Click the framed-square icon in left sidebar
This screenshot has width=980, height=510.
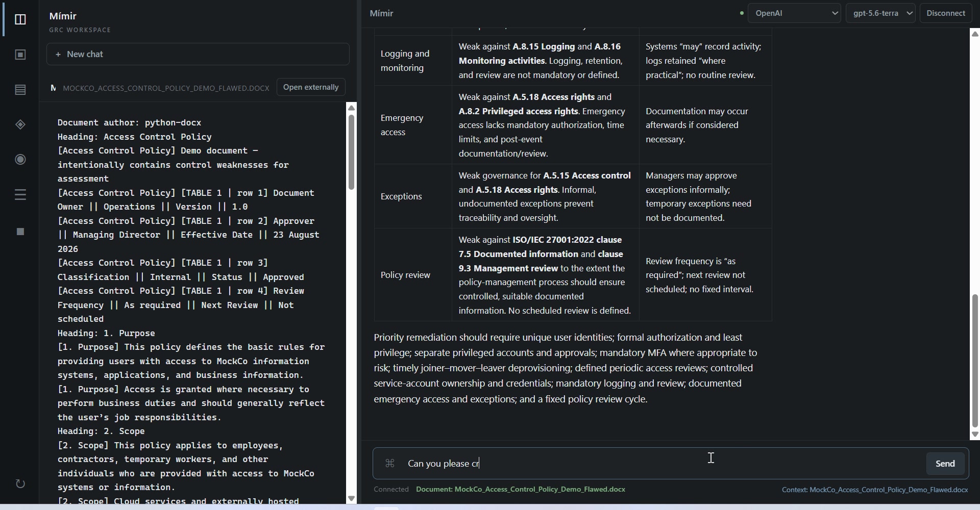click(20, 55)
